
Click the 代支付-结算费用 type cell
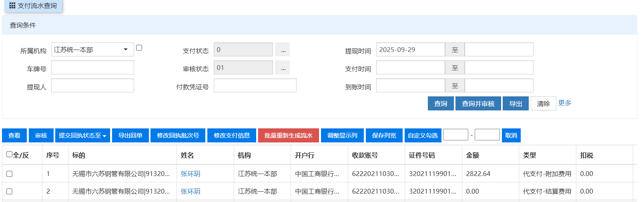pos(547,191)
